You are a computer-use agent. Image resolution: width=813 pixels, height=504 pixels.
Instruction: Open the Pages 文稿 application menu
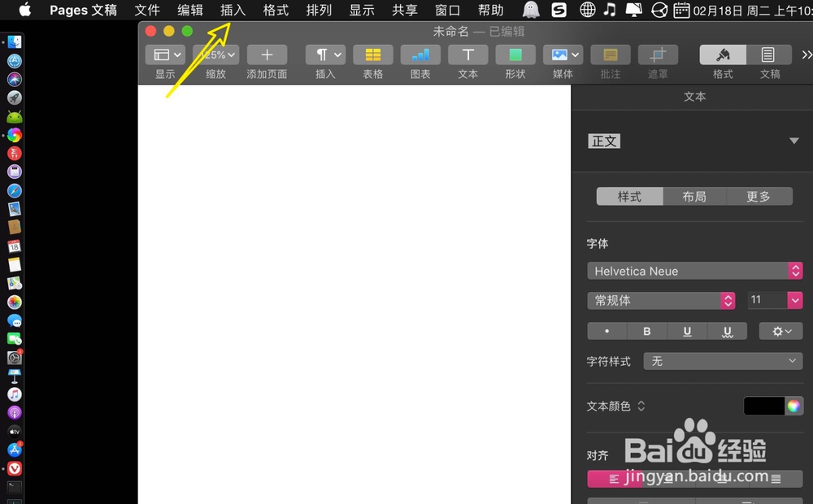click(x=83, y=10)
